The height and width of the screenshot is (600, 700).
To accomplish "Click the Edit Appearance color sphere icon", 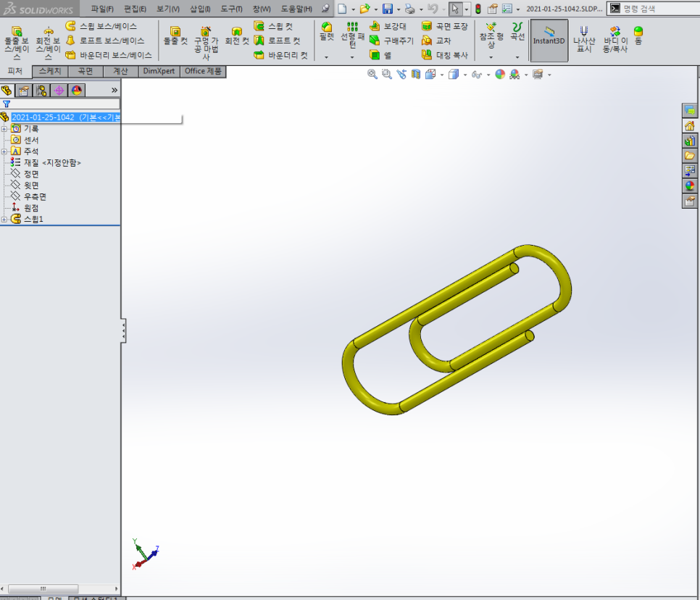I will [x=500, y=74].
